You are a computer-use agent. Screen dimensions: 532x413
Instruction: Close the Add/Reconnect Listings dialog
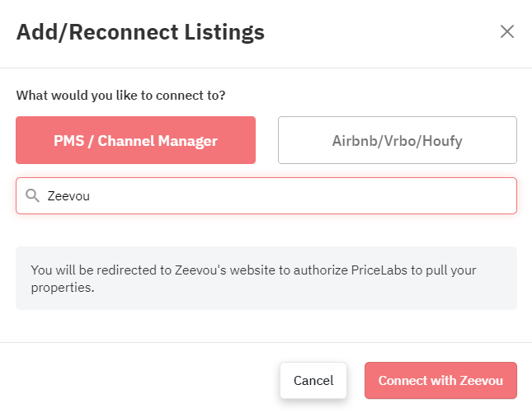pyautogui.click(x=507, y=32)
